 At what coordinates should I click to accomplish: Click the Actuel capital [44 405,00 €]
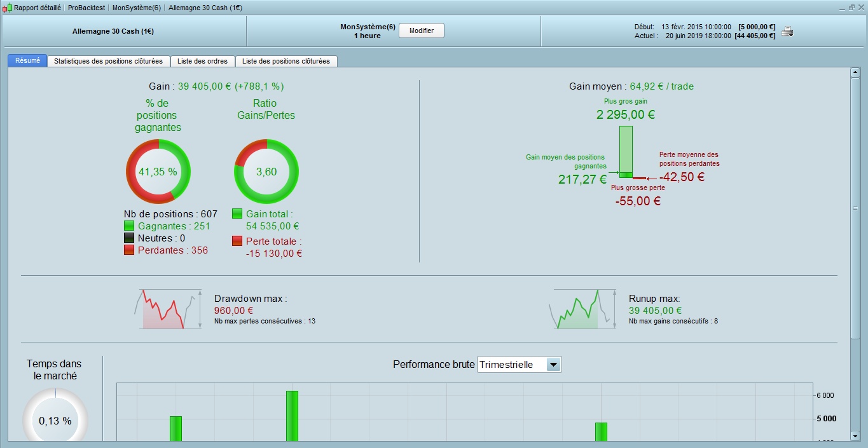point(755,36)
